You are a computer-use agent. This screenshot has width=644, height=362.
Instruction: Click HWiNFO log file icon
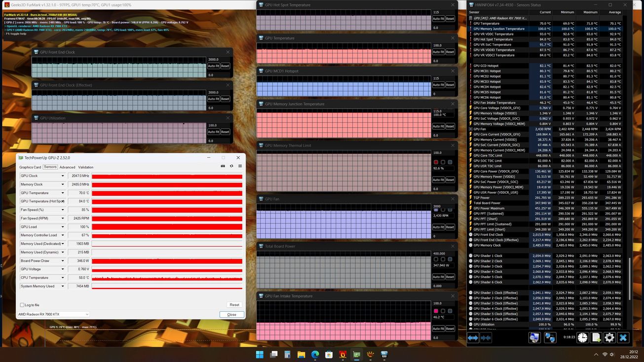coord(596,337)
